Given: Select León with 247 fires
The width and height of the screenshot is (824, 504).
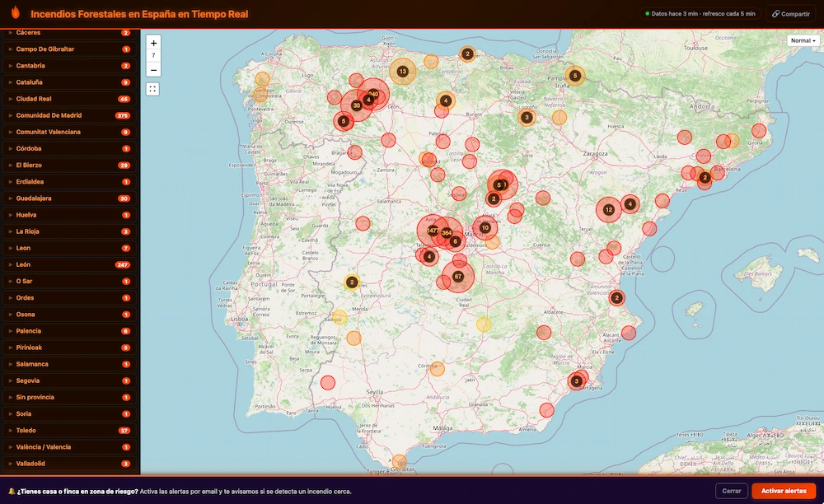Looking at the screenshot, I should click(x=69, y=264).
